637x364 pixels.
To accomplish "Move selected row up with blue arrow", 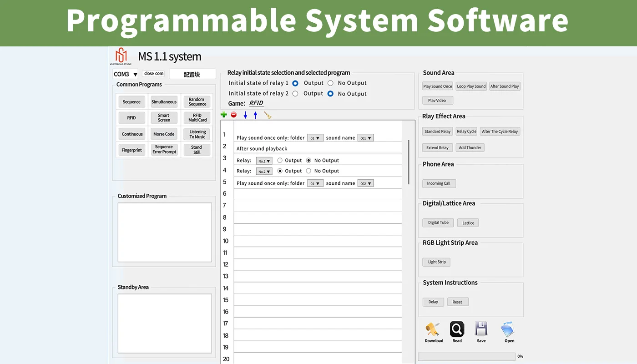I will tap(255, 115).
